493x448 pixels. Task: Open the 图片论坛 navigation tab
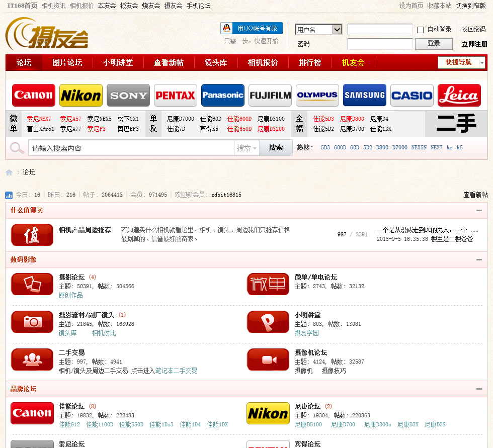[x=67, y=62]
